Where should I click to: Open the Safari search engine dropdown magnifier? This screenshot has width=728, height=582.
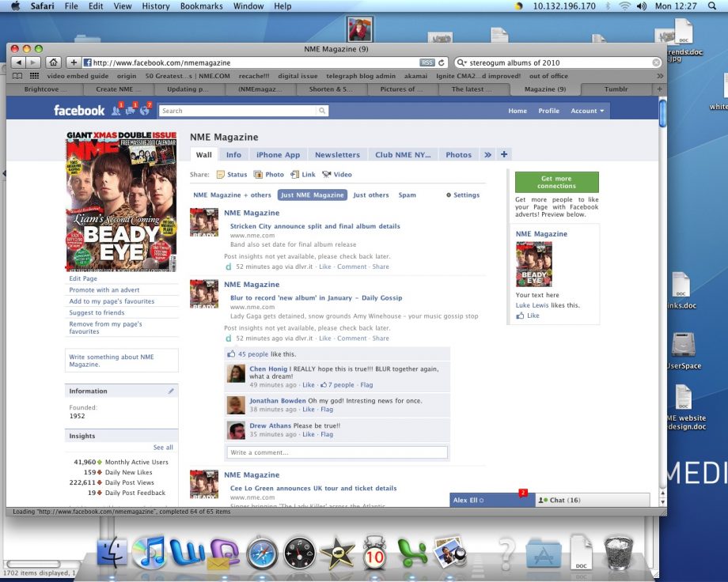(x=461, y=62)
